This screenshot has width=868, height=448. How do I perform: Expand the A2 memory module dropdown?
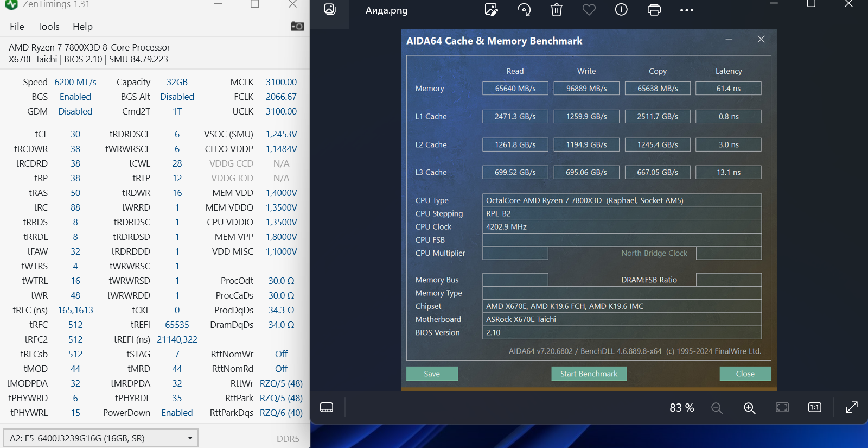(101, 438)
